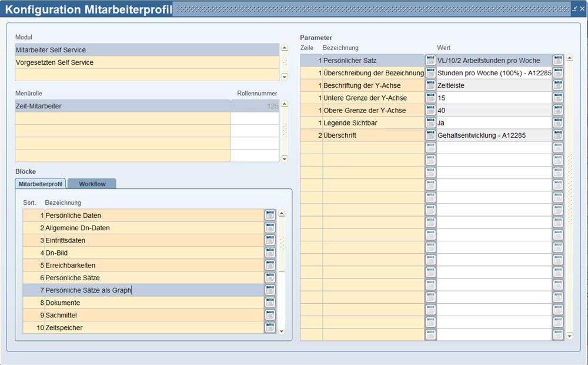Click list icon right of Persönlicher Satz name
This screenshot has height=365, width=588.
[430, 61]
